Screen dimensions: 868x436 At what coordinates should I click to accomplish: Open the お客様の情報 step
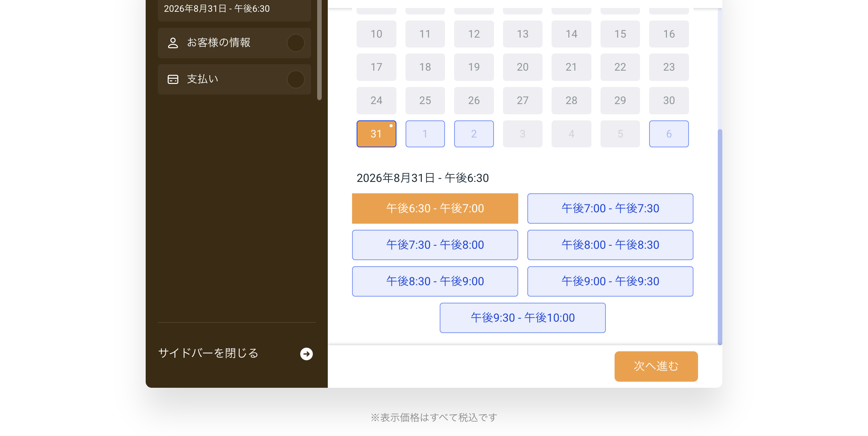coord(234,43)
